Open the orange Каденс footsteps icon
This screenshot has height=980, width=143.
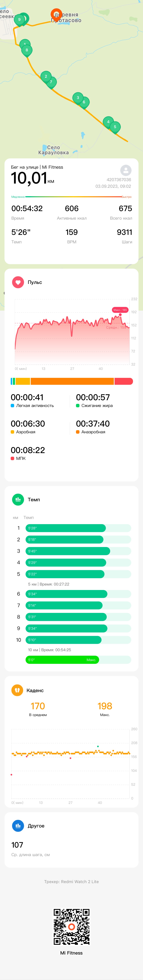[17, 690]
